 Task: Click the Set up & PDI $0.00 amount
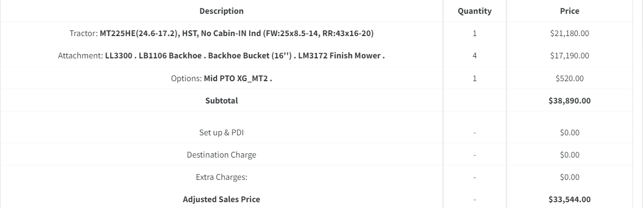point(569,132)
